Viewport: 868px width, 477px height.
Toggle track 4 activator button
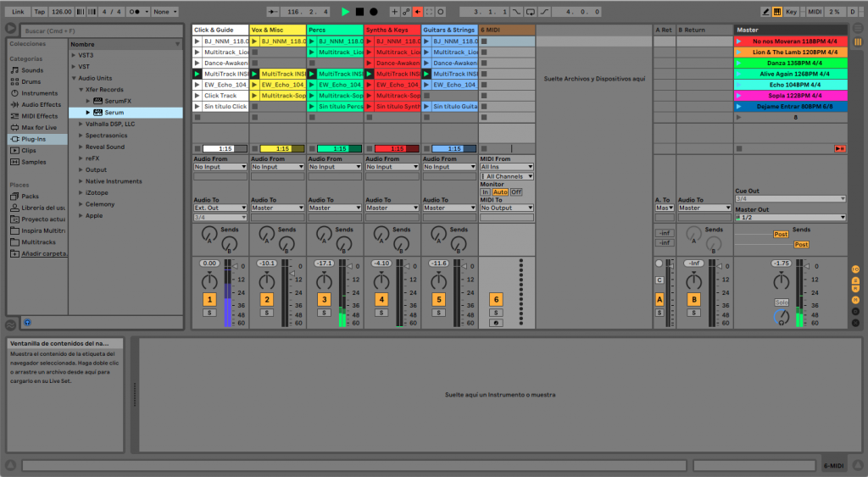(x=381, y=299)
